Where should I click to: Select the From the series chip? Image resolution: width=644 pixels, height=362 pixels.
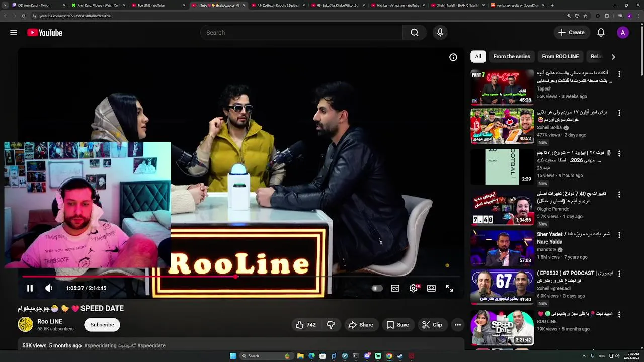[x=512, y=57]
